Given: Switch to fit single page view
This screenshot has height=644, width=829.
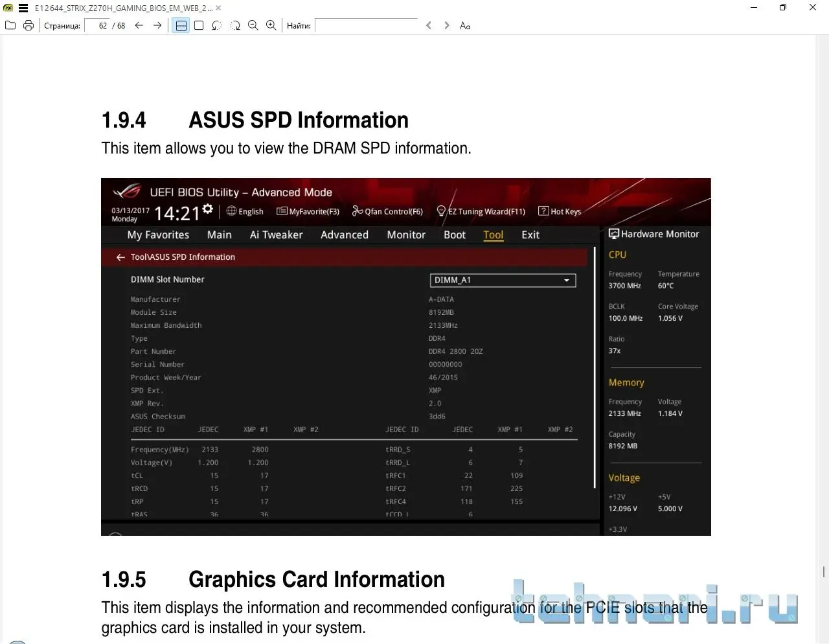Looking at the screenshot, I should [x=199, y=25].
